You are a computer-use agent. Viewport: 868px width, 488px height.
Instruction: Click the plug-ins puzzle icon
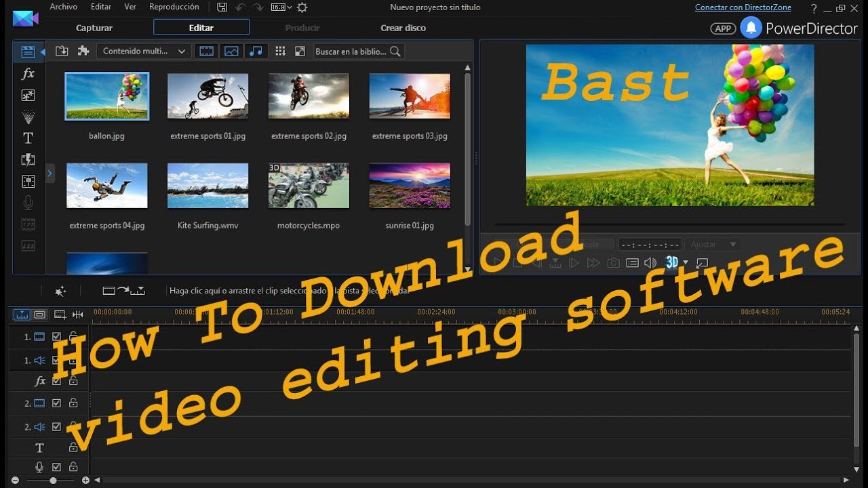(83, 51)
